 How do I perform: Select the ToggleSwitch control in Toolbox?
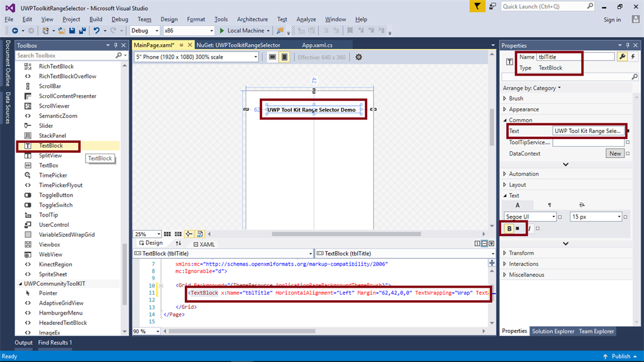click(x=55, y=205)
